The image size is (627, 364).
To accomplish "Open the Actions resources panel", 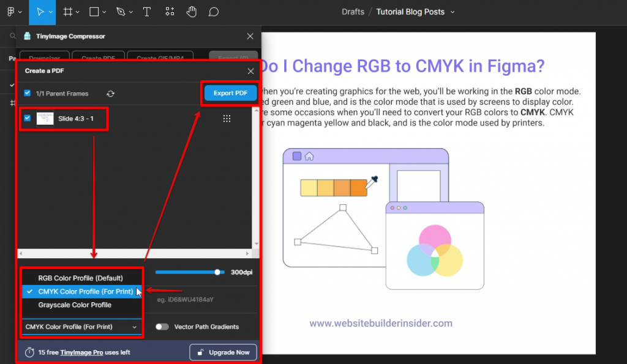I will pyautogui.click(x=169, y=12).
